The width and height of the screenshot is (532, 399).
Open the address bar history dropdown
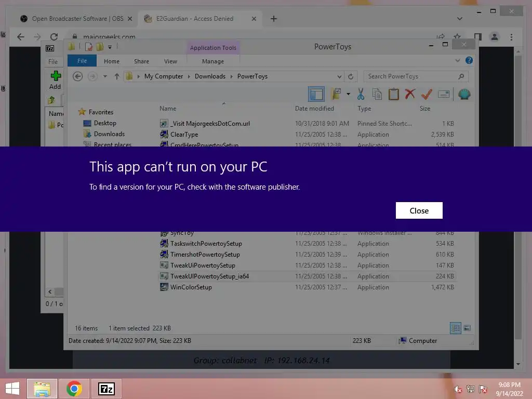click(339, 76)
